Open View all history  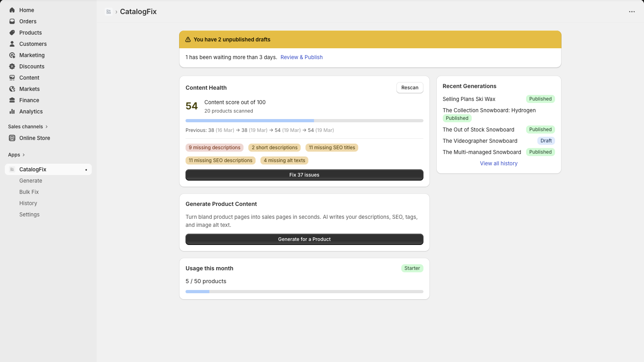(x=499, y=163)
